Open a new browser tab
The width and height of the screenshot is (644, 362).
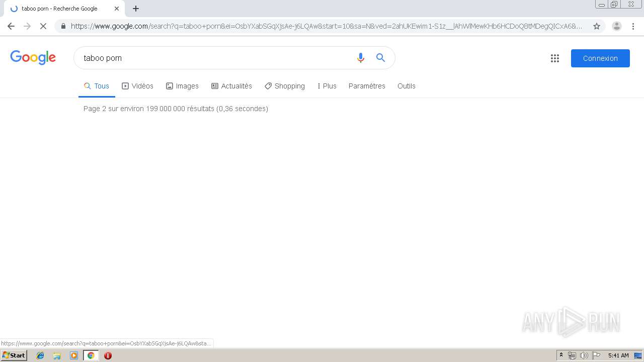point(136,9)
